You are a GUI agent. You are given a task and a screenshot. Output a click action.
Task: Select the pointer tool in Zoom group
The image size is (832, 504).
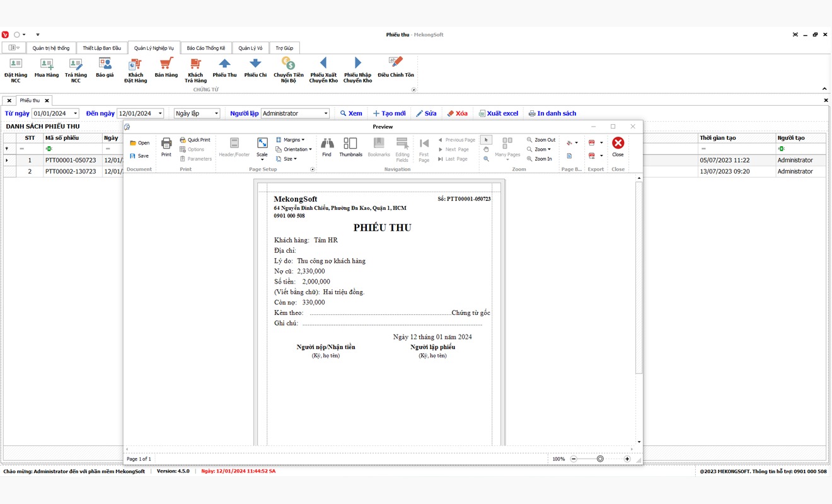pyautogui.click(x=486, y=140)
